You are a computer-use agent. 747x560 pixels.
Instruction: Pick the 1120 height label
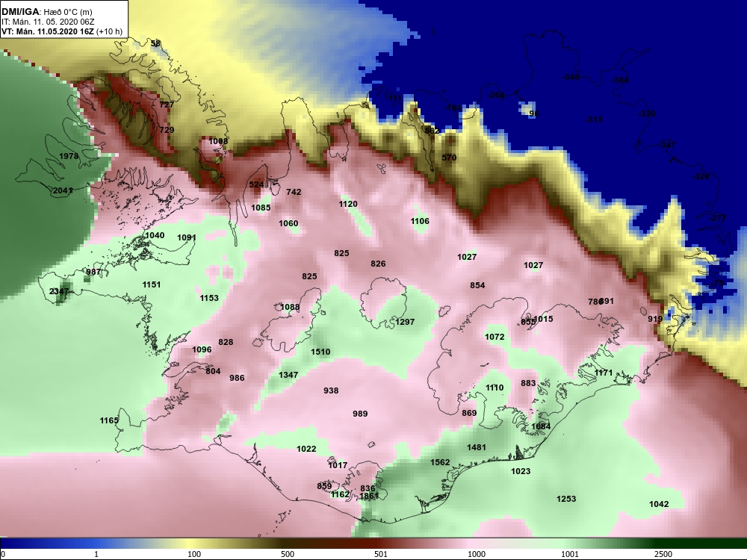[348, 204]
